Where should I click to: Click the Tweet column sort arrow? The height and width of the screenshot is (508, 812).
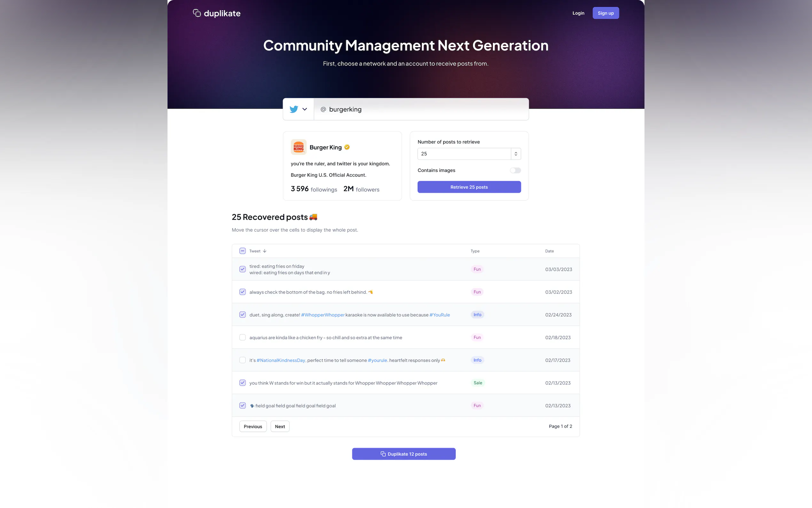coord(264,251)
